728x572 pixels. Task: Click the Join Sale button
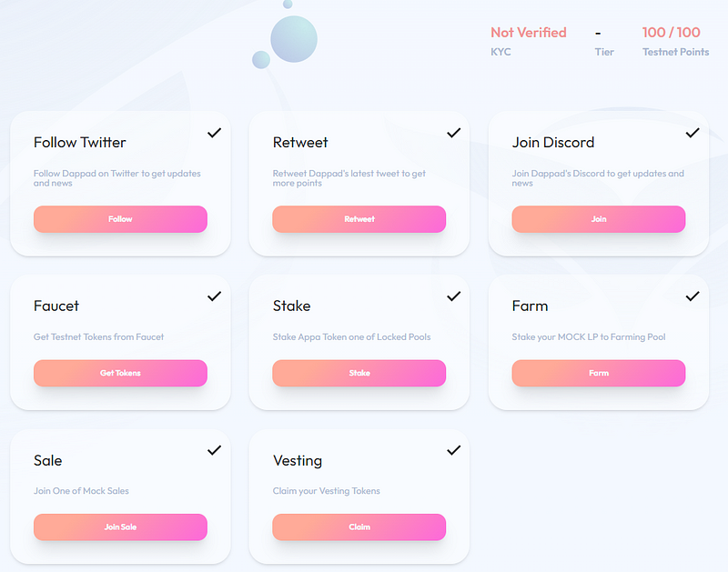120,527
